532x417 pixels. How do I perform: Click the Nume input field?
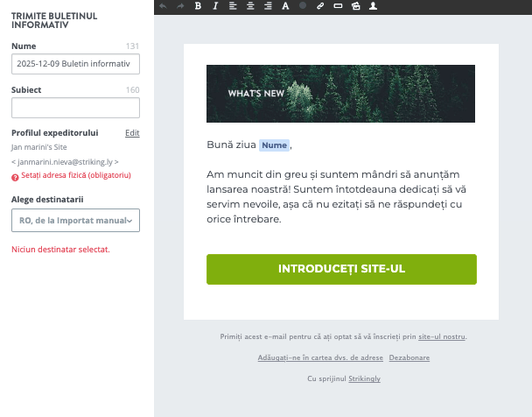[75, 64]
